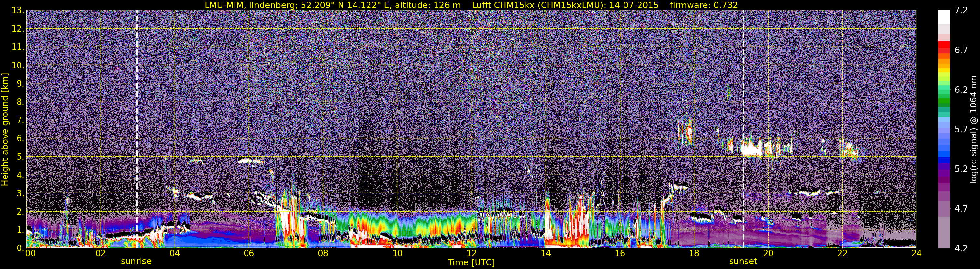Click the '6.2' colorbar tick label
Viewport: 980px width, 269px height.
click(961, 90)
